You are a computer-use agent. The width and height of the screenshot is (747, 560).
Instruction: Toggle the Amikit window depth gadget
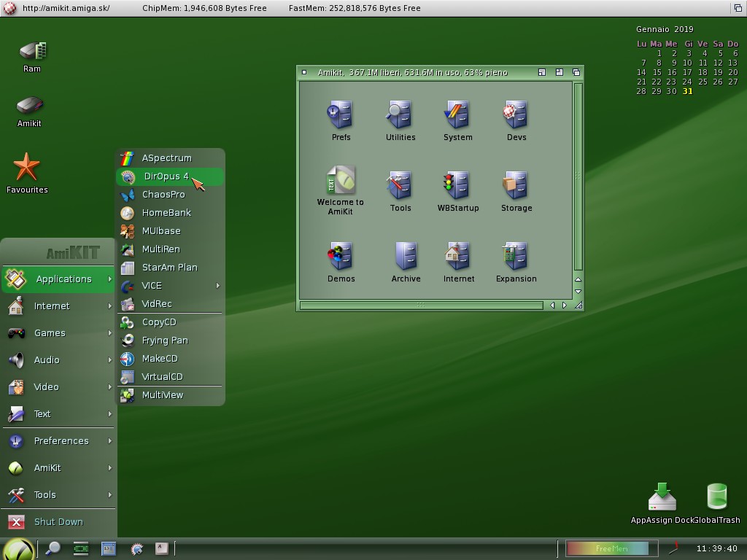[x=576, y=72]
